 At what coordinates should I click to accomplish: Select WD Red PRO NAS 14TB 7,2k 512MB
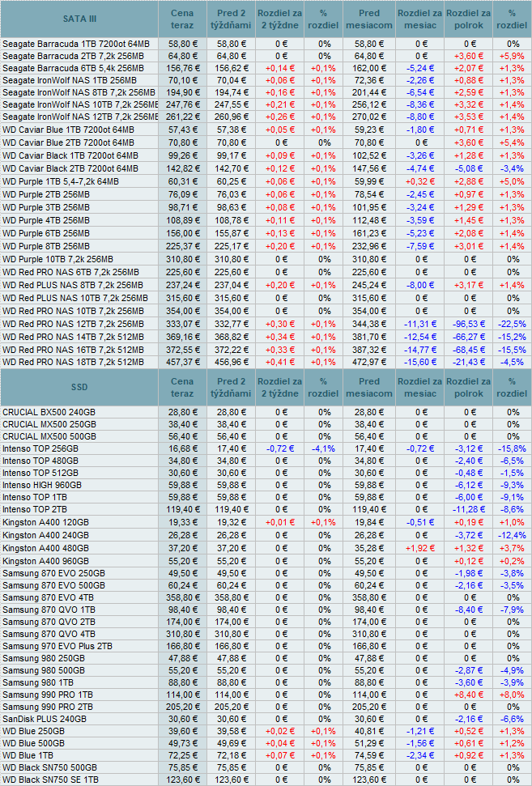click(73, 338)
